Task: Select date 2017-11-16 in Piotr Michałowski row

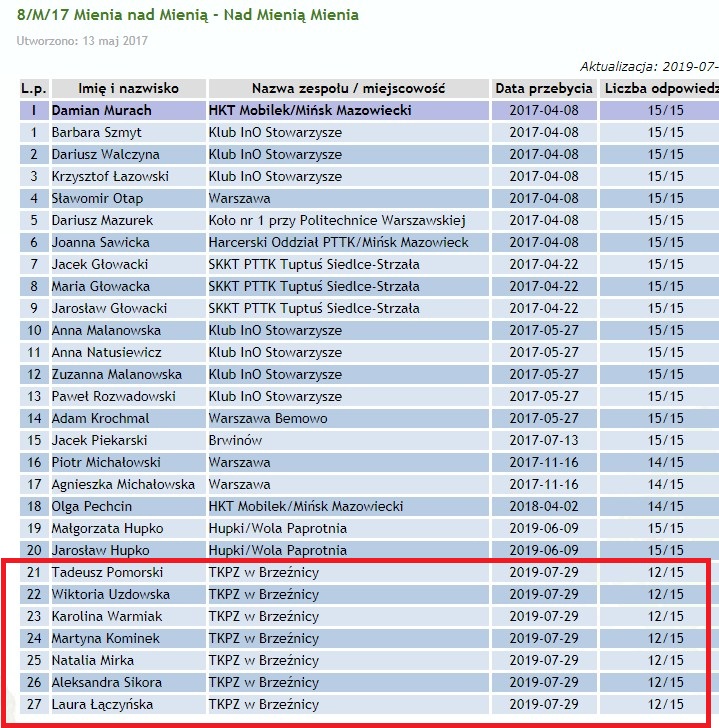Action: (x=544, y=462)
